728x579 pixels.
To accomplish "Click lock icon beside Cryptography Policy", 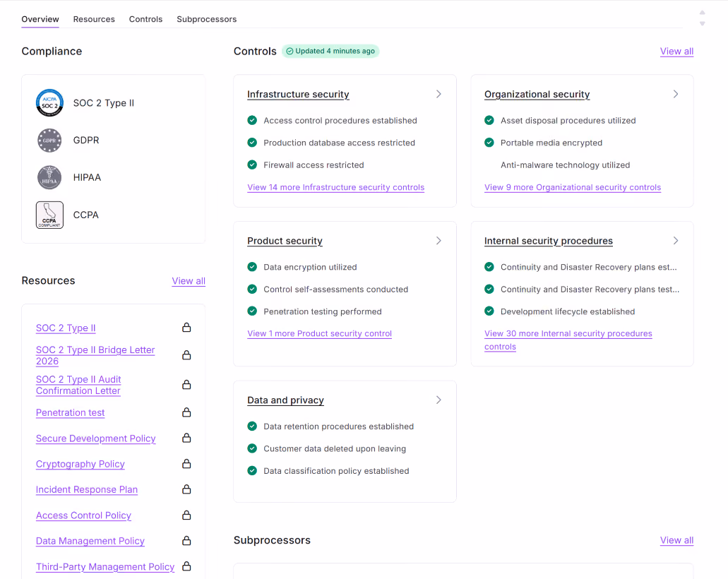I will (x=186, y=464).
